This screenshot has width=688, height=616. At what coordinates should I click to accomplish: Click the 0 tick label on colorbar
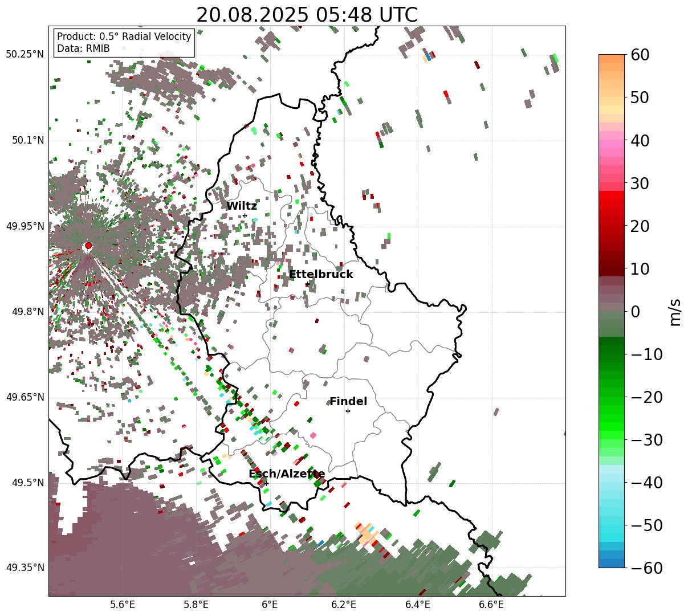click(635, 312)
